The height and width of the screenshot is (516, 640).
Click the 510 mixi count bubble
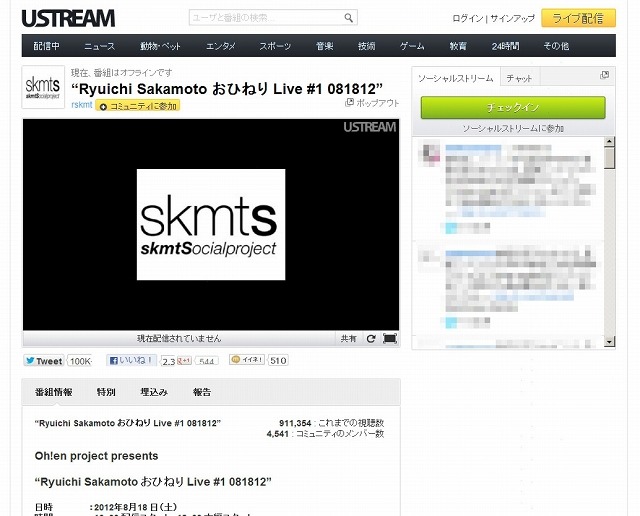pos(278,360)
